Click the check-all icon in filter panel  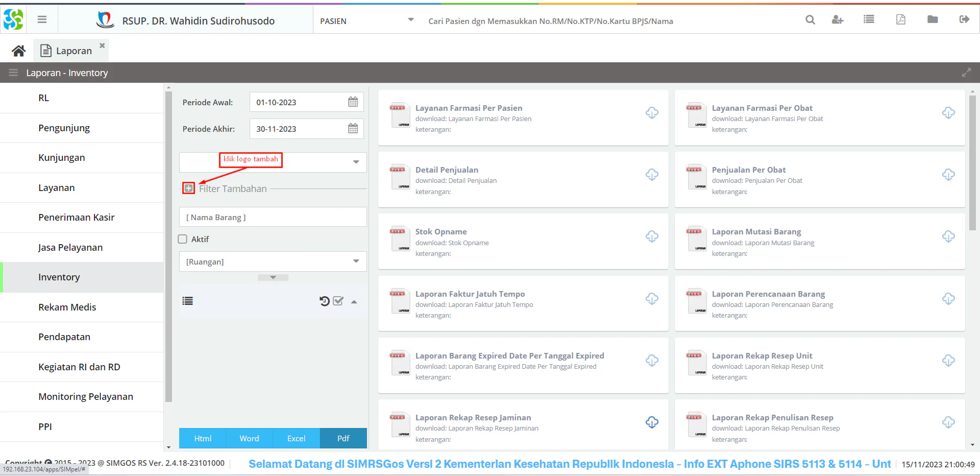pos(338,301)
